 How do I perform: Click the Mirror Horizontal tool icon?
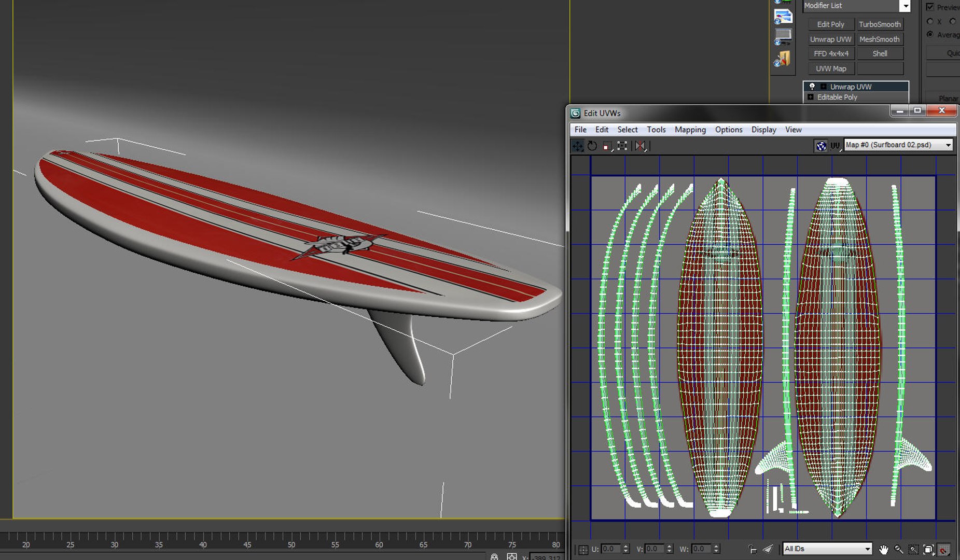coord(641,146)
